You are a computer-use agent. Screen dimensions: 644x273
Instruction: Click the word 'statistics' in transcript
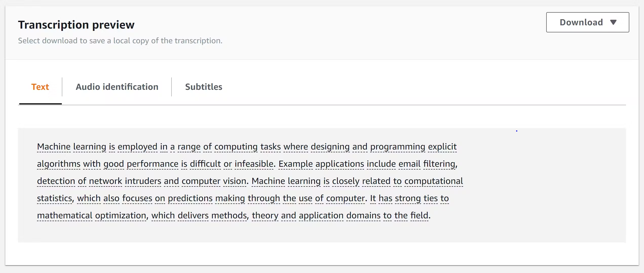pos(55,198)
